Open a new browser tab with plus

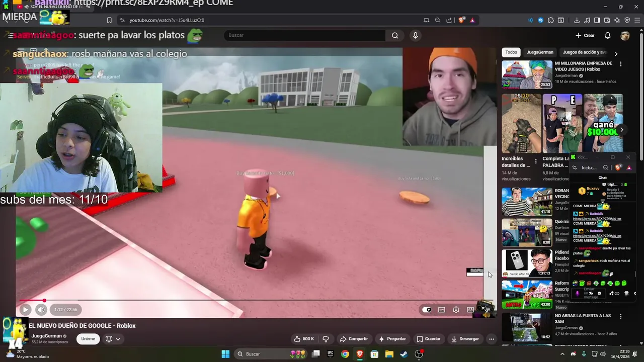[x=101, y=7]
